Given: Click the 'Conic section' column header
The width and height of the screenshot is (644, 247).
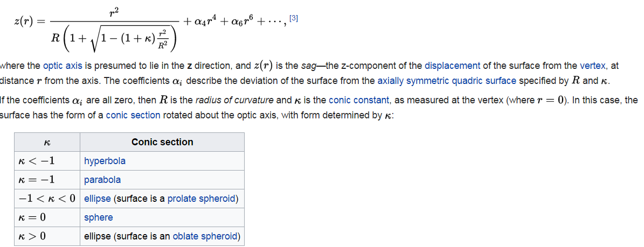Looking at the screenshot, I should [162, 142].
